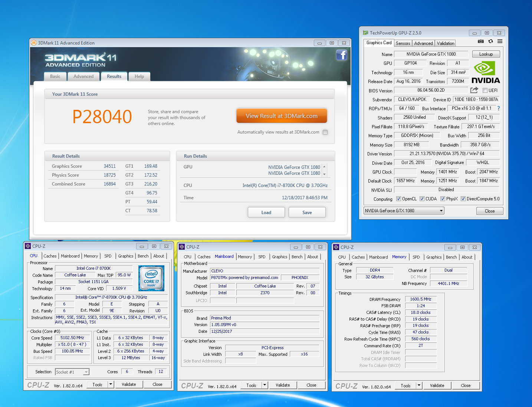Click the Facebook icon in 3DMark 11
Screen dimensions: 532x407
tap(342, 55)
